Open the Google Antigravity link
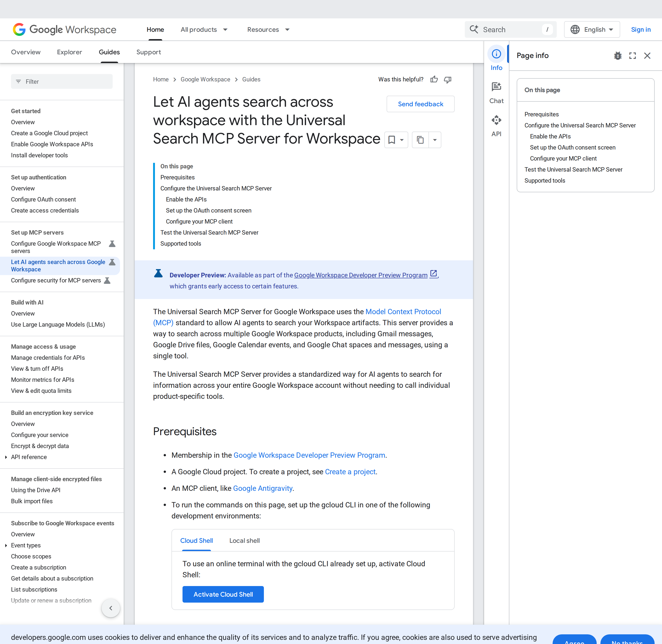The image size is (662, 644). pyautogui.click(x=263, y=489)
